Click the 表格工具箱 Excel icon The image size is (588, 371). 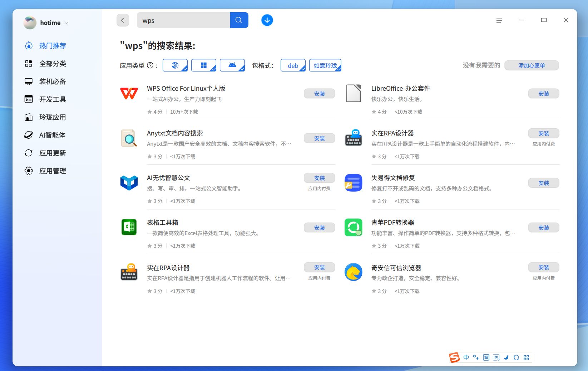pyautogui.click(x=129, y=227)
